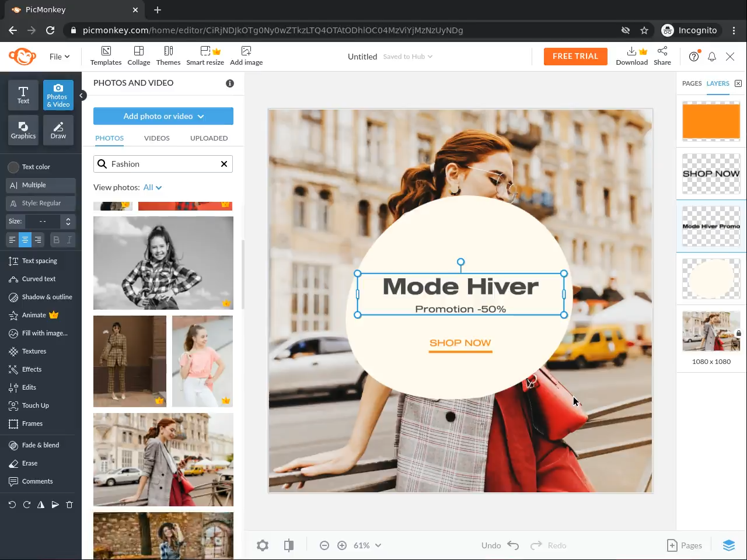Click the FREE TRIAL button
Viewport: 747px width, 560px height.
pos(575,57)
